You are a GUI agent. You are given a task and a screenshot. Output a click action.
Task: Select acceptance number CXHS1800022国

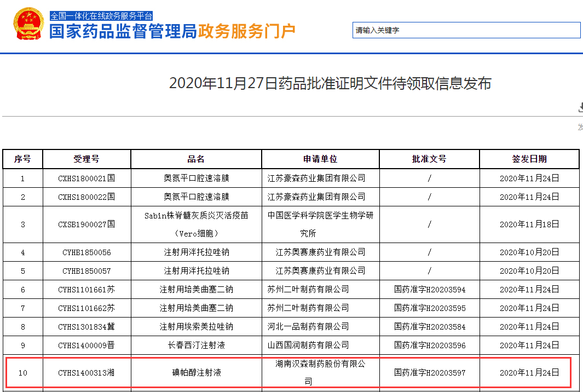click(86, 197)
